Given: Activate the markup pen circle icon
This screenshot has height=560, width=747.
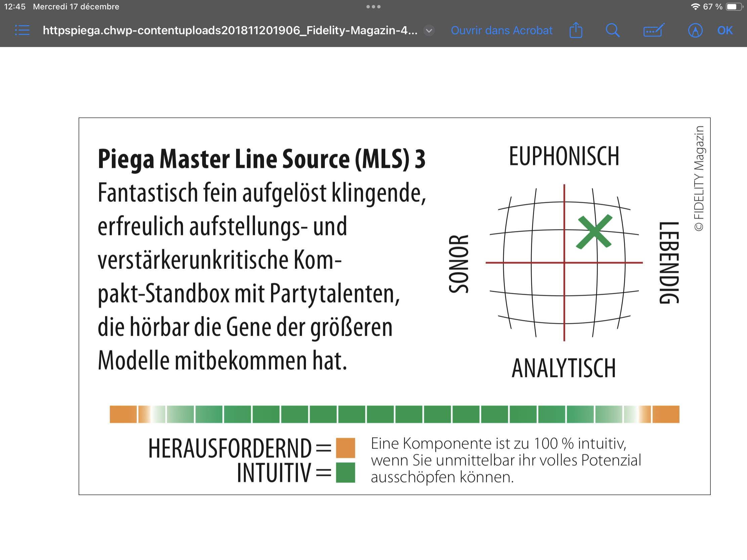Looking at the screenshot, I should click(695, 30).
